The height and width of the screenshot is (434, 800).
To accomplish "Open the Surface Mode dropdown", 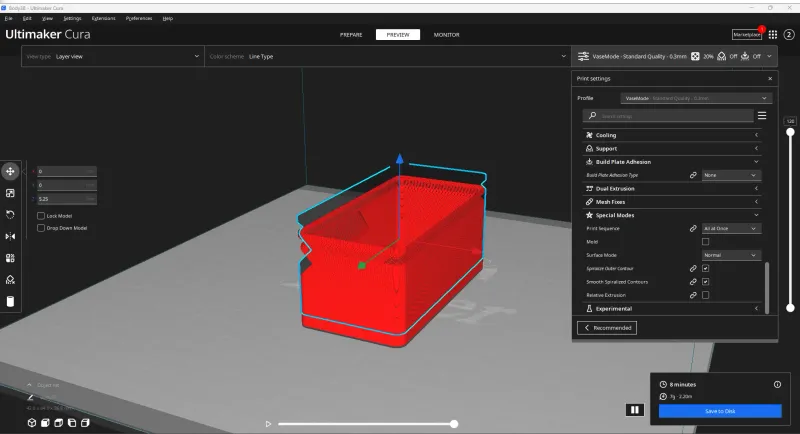I will pyautogui.click(x=732, y=255).
